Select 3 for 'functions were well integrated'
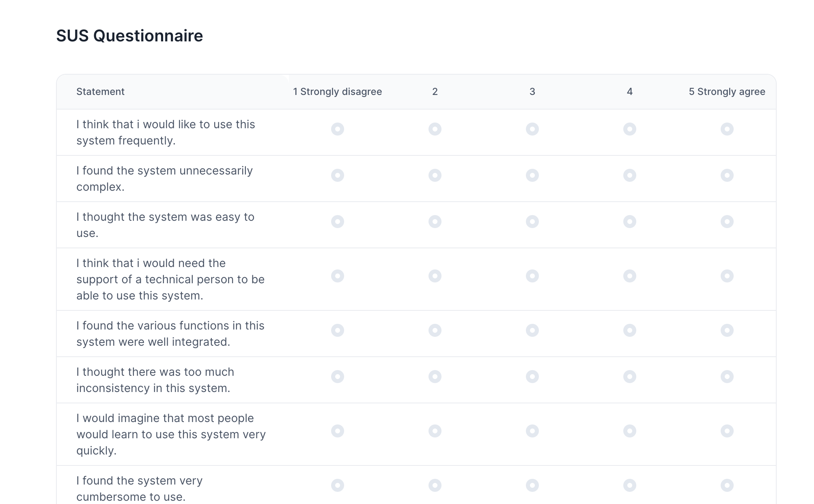Image resolution: width=814 pixels, height=504 pixels. click(x=532, y=330)
